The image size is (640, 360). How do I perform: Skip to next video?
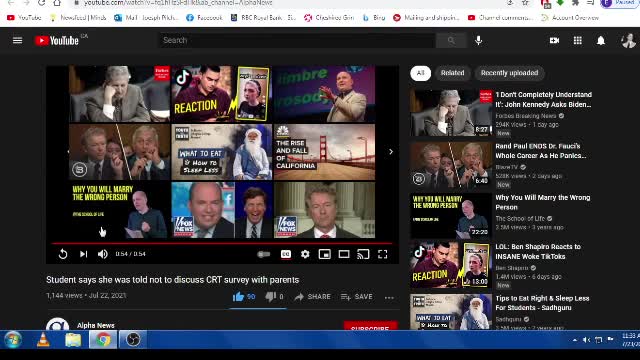point(83,254)
